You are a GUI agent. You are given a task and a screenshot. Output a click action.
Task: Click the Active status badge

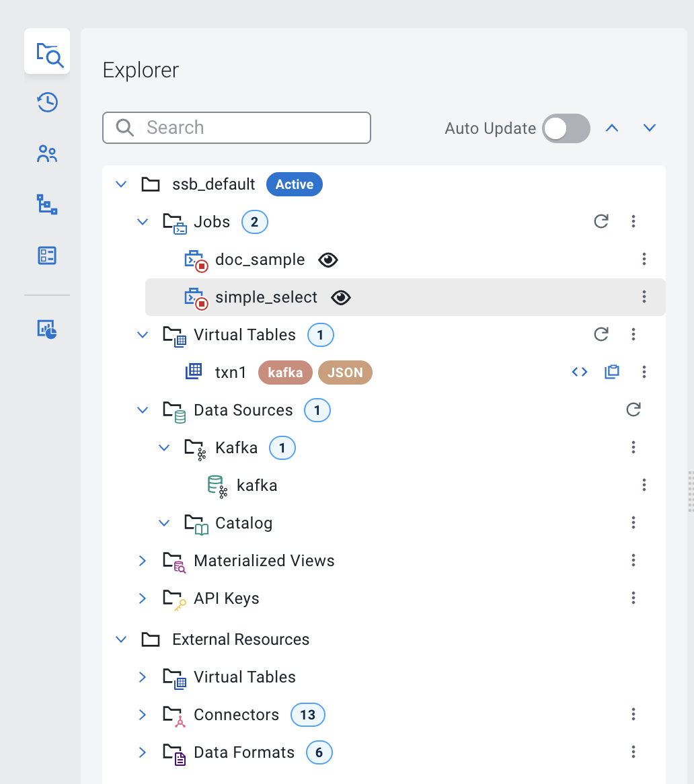(294, 184)
